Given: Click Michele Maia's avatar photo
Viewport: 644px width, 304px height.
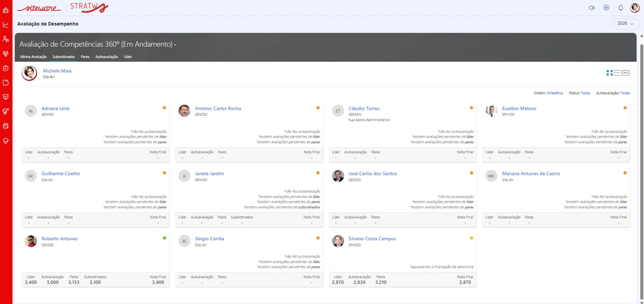Looking at the screenshot, I should pyautogui.click(x=30, y=73).
